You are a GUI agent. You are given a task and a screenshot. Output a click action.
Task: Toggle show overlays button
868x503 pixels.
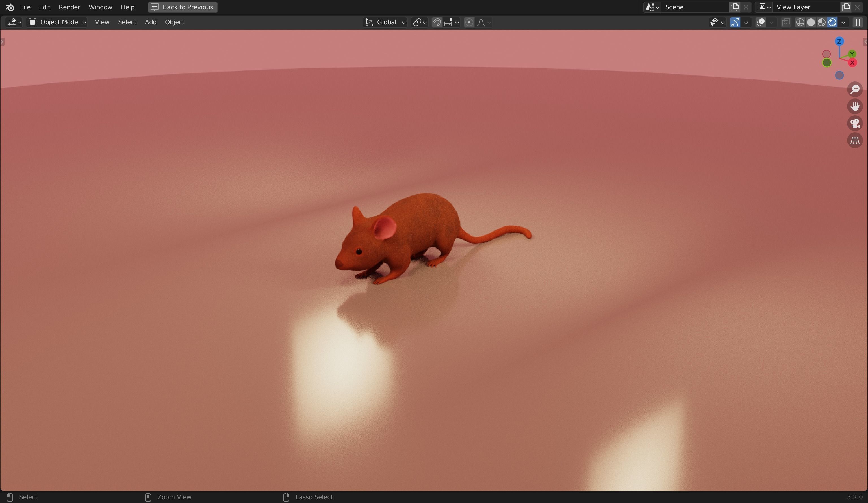[760, 22]
